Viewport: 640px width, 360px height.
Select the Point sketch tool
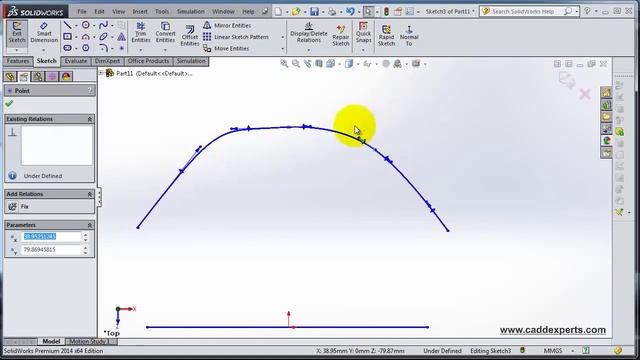pos(121,48)
